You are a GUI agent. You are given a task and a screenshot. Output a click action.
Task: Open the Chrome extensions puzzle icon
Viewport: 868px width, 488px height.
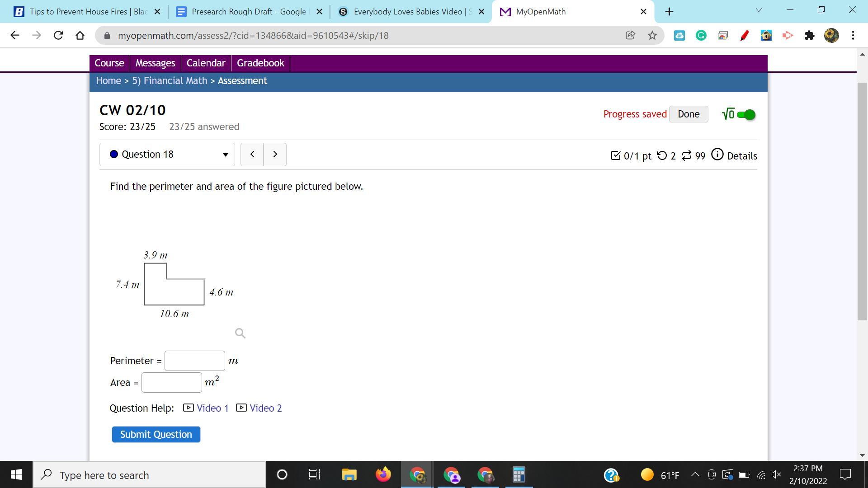tap(809, 35)
